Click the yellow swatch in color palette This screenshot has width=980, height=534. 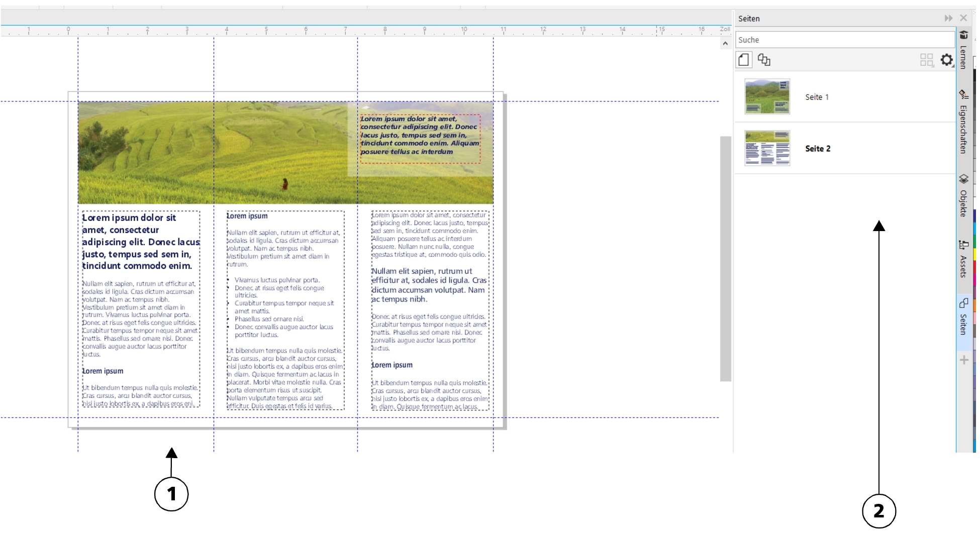tap(974, 254)
